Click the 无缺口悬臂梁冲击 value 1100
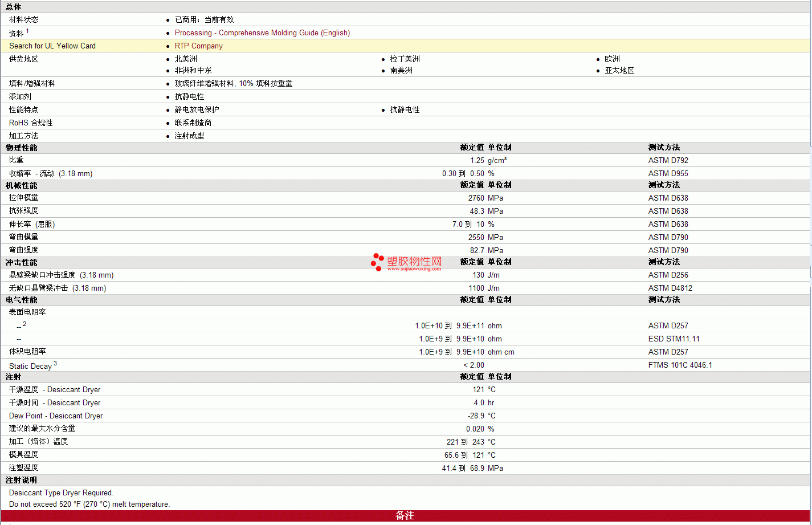This screenshot has width=812, height=525. tap(476, 288)
